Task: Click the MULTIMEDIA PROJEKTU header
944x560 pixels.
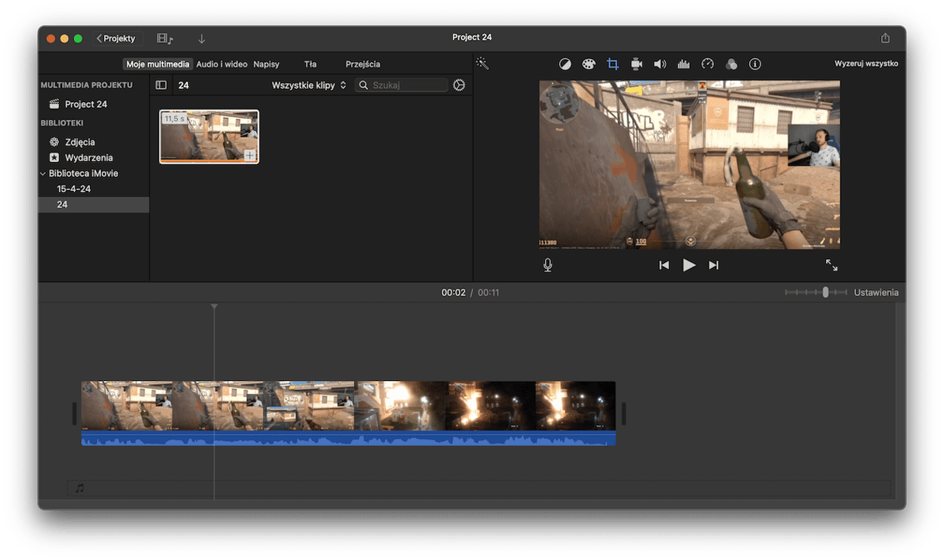Action: click(87, 85)
